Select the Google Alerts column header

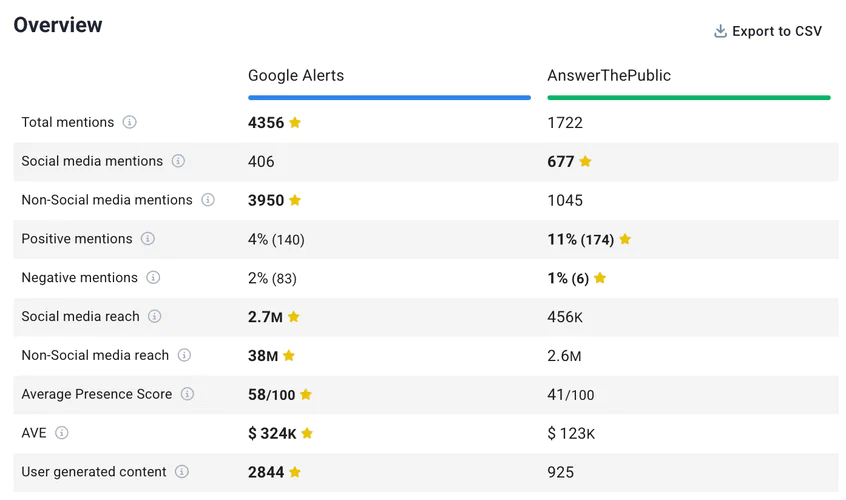[x=296, y=76]
